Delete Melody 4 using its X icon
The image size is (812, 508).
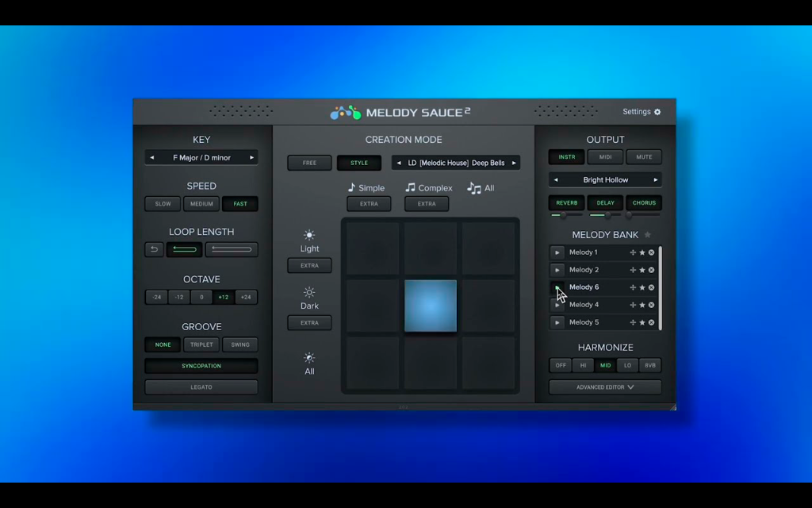pos(652,305)
